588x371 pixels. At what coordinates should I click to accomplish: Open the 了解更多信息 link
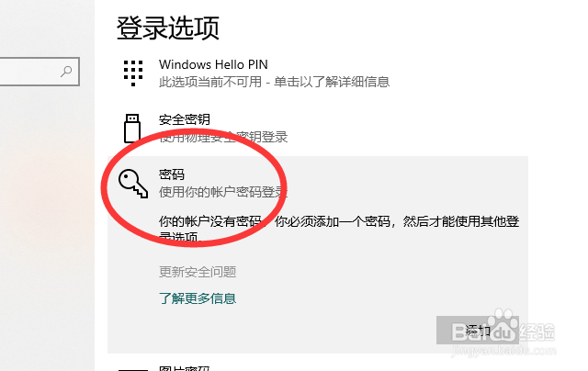pyautogui.click(x=198, y=298)
